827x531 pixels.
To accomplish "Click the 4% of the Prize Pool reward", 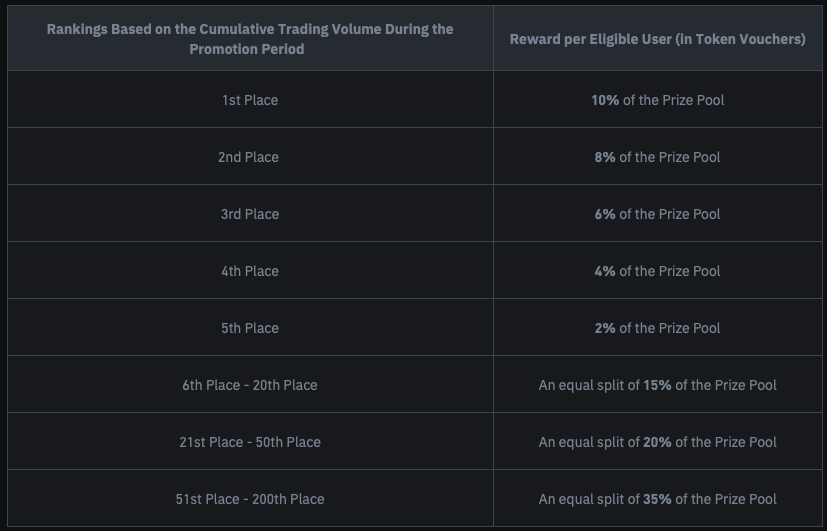I will click(x=657, y=271).
